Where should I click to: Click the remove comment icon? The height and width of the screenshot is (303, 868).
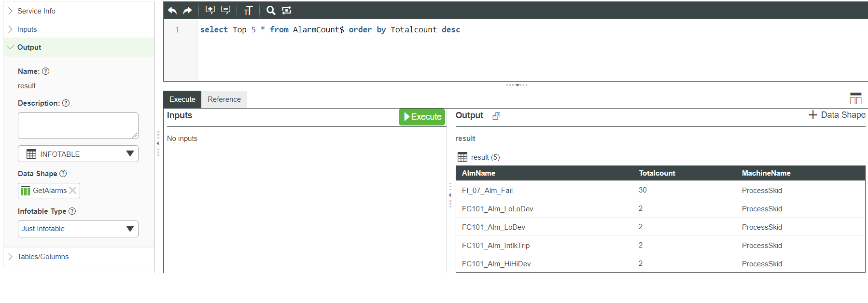click(x=225, y=10)
